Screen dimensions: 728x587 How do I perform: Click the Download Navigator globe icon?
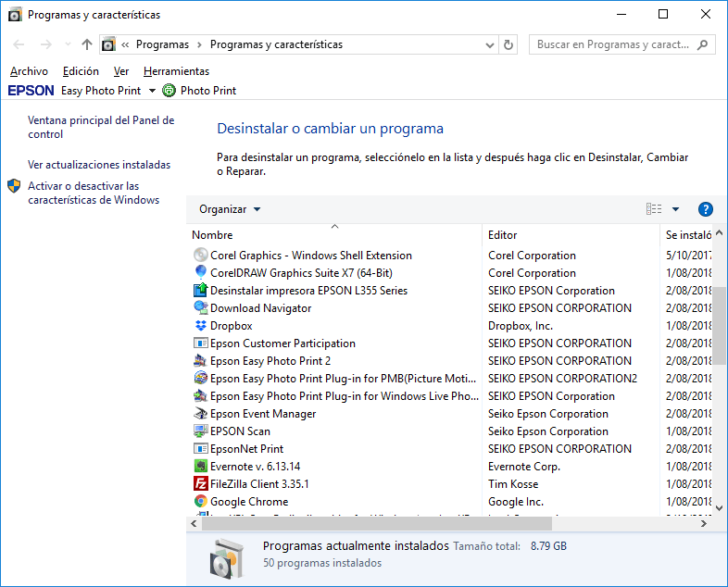201,307
